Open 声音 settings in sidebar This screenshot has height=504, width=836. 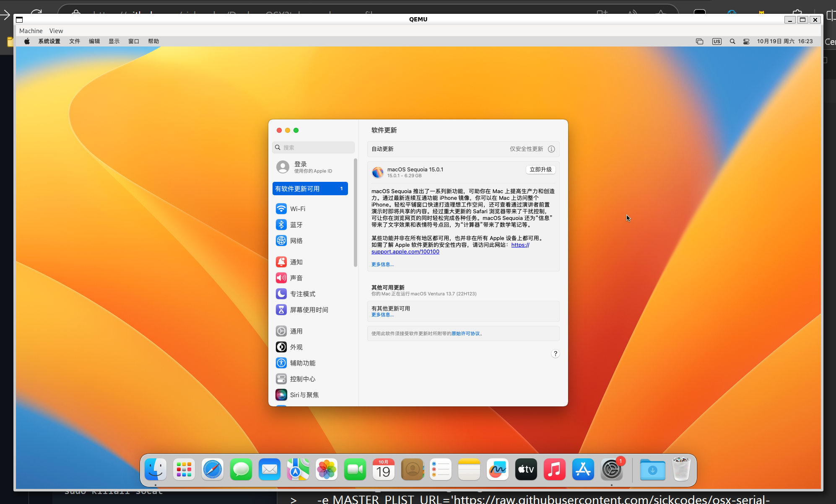point(310,278)
